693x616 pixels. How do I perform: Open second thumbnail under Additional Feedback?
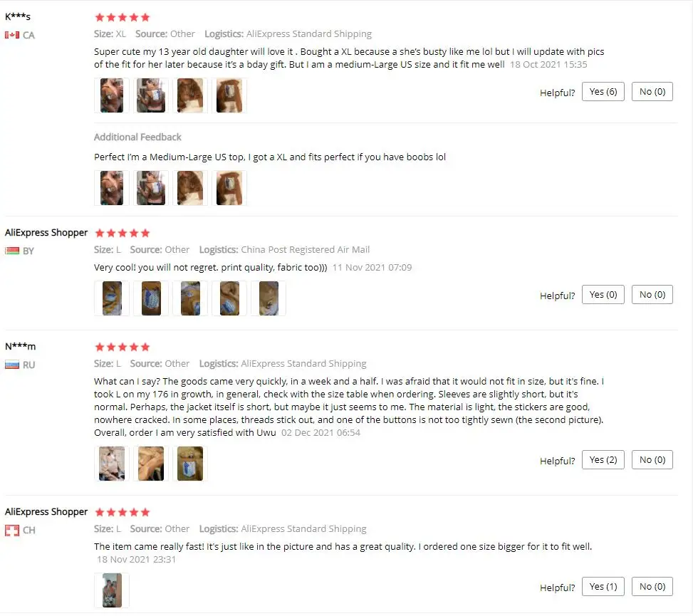(151, 188)
